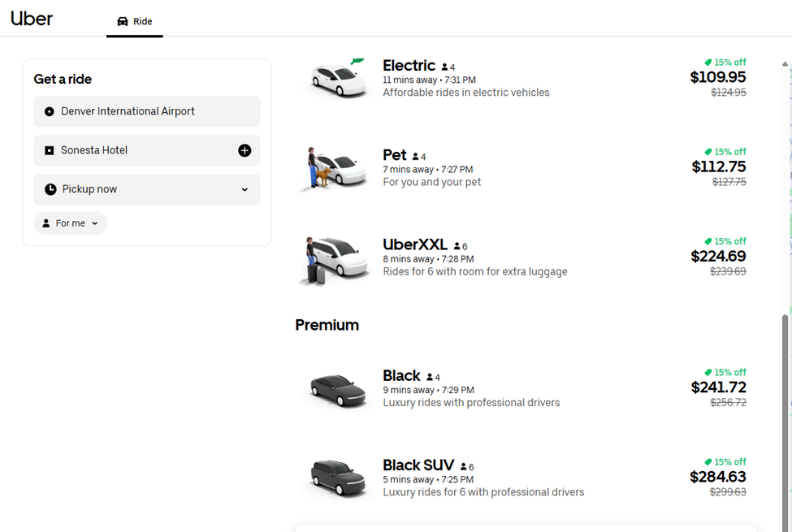Click the car icon in Ride tab
Image resolution: width=792 pixels, height=532 pixels.
(x=123, y=21)
